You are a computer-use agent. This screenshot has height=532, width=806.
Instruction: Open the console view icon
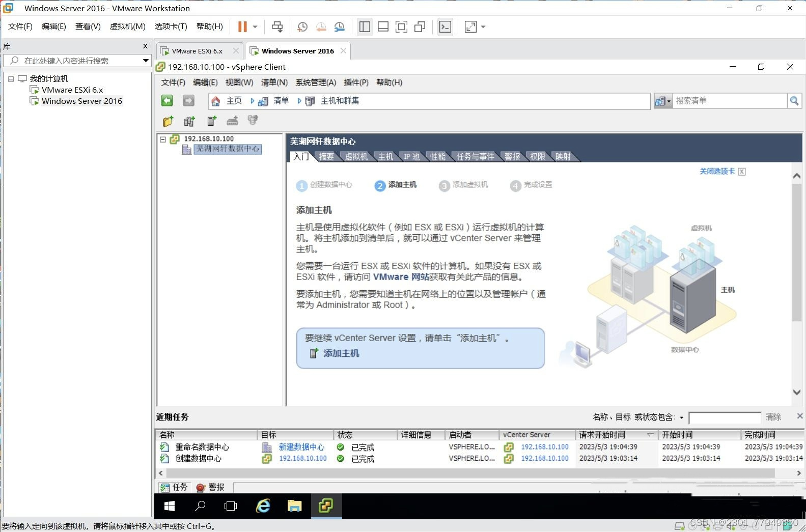pos(445,26)
